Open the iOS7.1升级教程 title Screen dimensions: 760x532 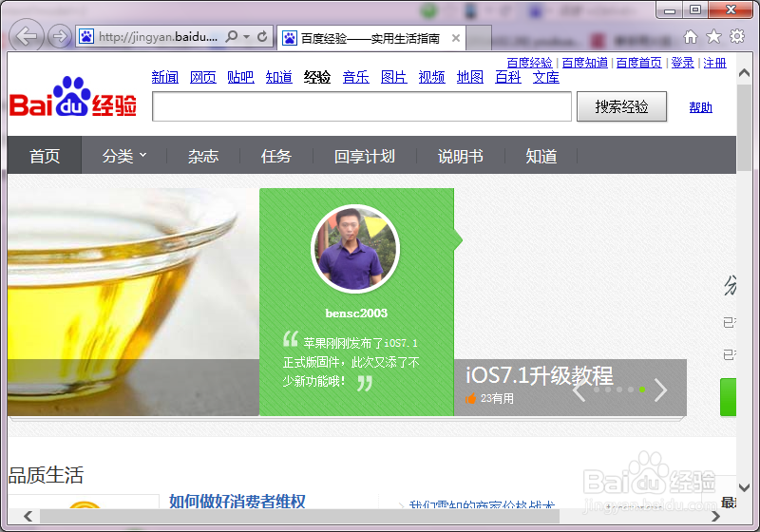point(539,375)
